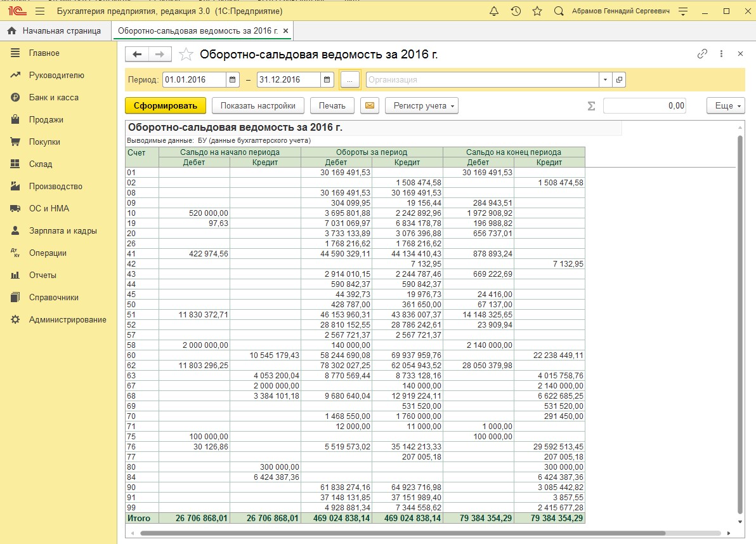Image resolution: width=756 pixels, height=544 pixels.
Task: Click the horizontal scrollbar under the report
Action: [x=402, y=533]
